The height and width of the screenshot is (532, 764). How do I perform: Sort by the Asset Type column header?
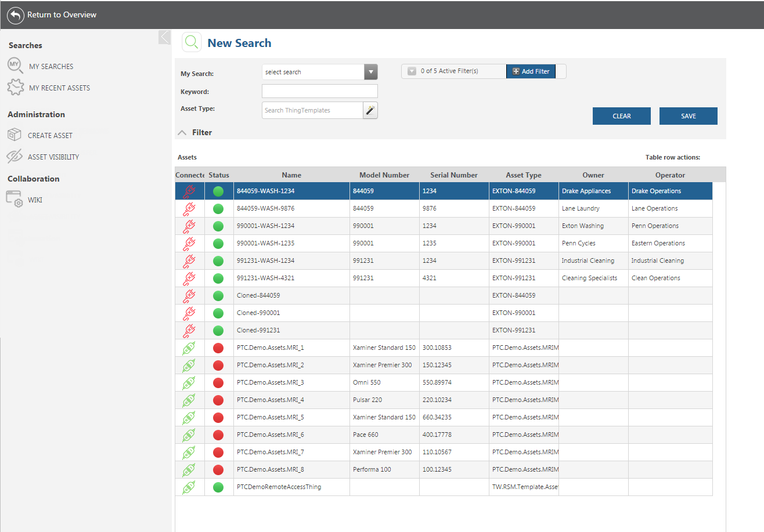(x=524, y=175)
